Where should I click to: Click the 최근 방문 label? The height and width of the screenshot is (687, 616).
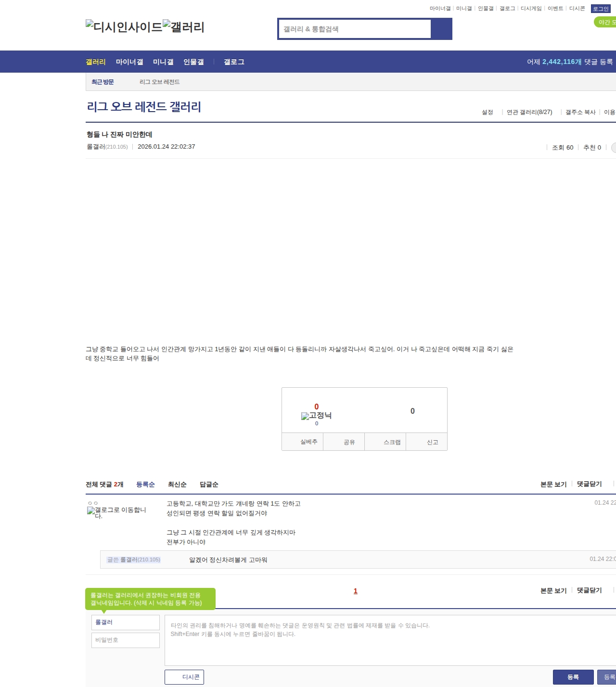pyautogui.click(x=103, y=82)
